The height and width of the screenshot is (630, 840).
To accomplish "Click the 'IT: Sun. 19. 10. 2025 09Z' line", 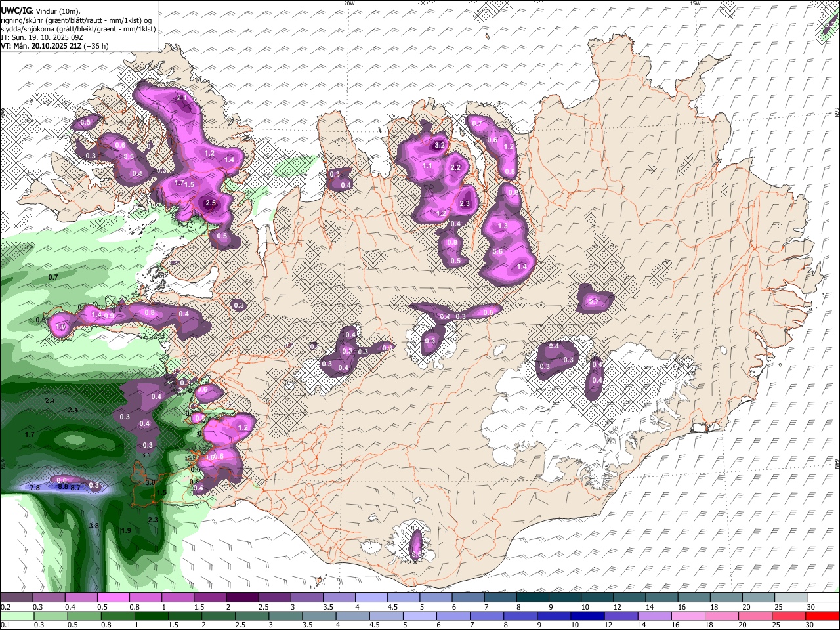I will point(41,37).
